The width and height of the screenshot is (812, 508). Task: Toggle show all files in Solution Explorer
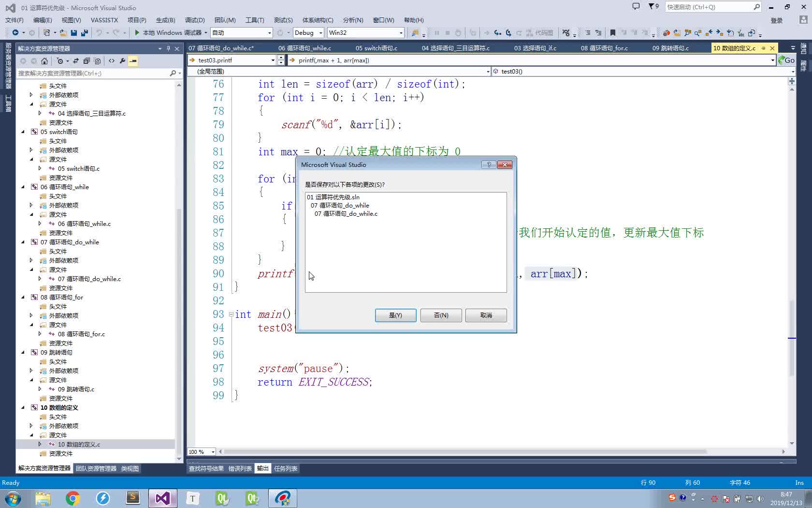97,61
